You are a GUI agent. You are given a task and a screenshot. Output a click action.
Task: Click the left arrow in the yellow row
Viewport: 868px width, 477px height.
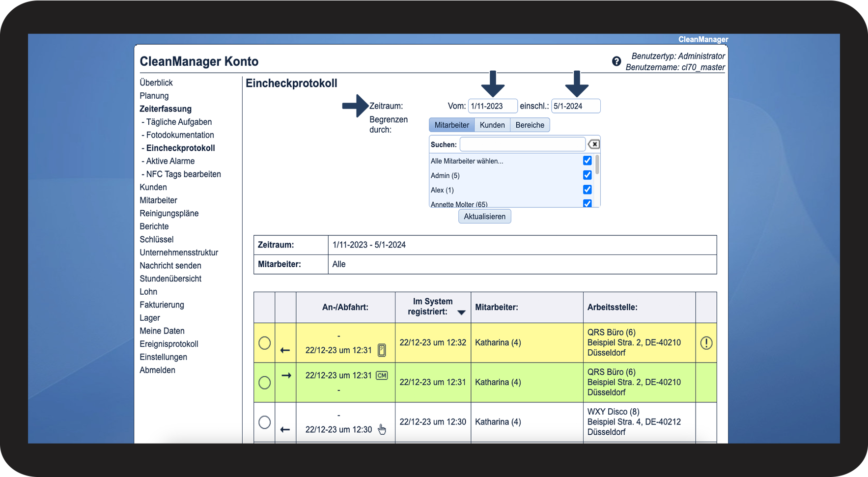coord(285,350)
